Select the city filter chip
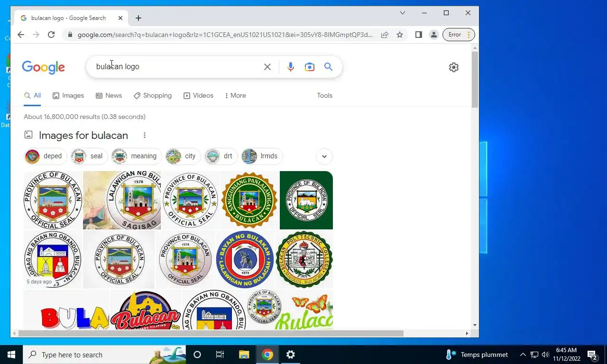 183,156
